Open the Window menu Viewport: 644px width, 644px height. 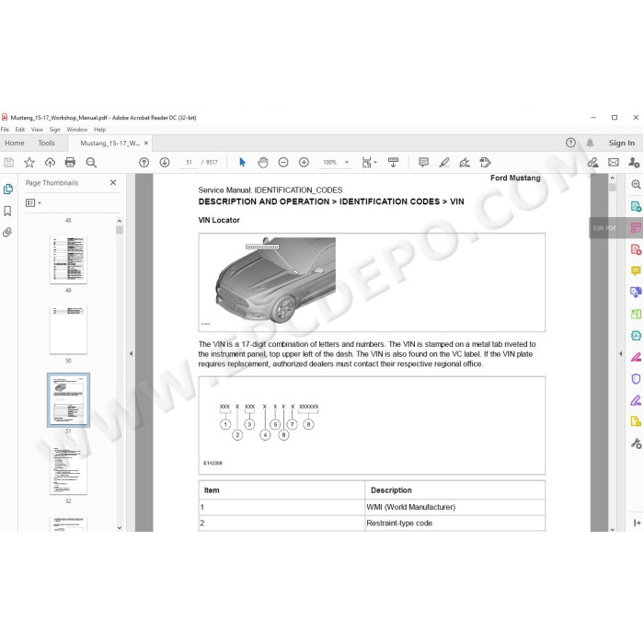[x=76, y=130]
